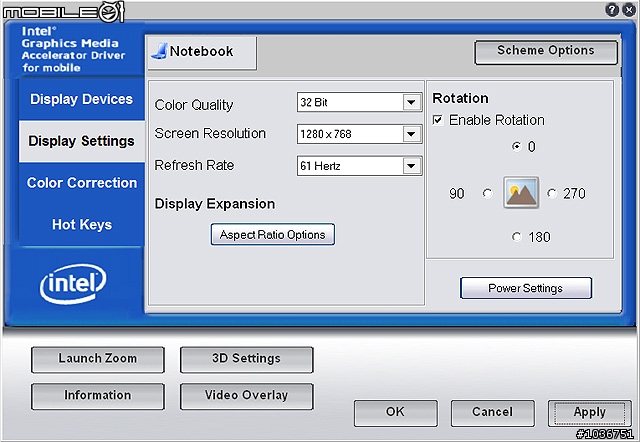Select the 270 degree rotation radio button
The width and height of the screenshot is (640, 442).
tap(552, 193)
